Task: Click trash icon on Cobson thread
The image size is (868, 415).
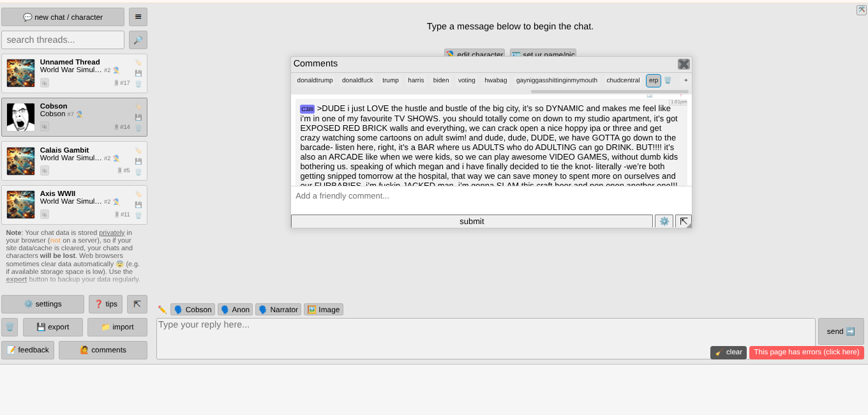Action: [138, 128]
